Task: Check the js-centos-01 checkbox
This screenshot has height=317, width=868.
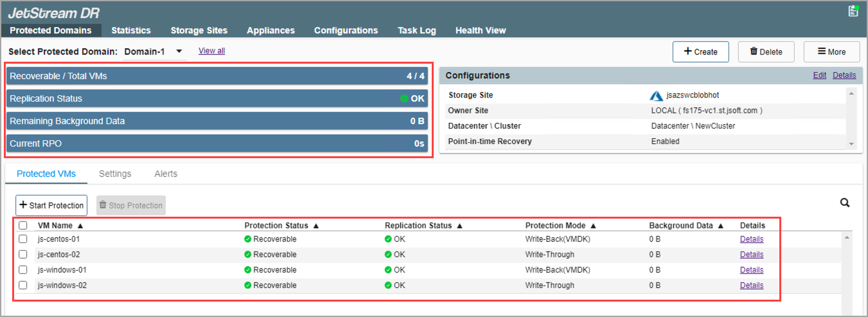Action: pyautogui.click(x=23, y=239)
